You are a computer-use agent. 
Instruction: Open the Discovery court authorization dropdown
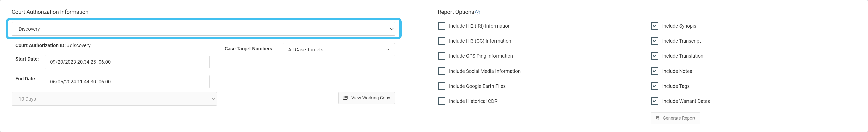click(203, 29)
